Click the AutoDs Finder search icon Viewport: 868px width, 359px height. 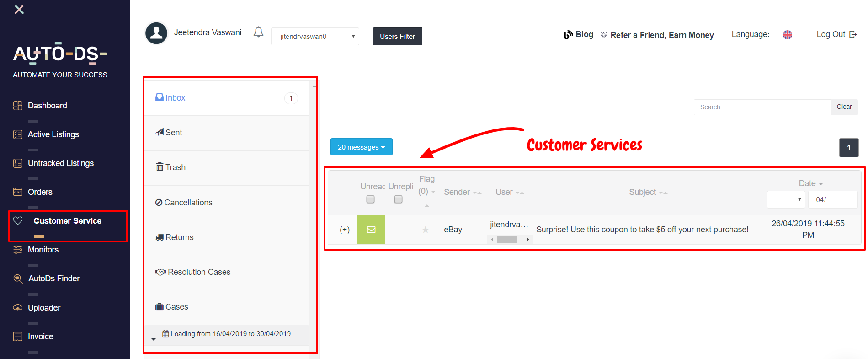(x=18, y=279)
